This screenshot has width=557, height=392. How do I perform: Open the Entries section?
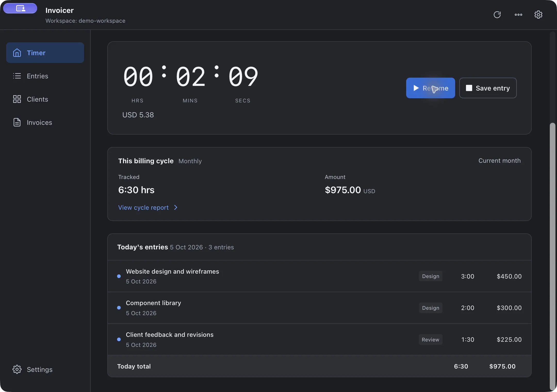pos(45,76)
